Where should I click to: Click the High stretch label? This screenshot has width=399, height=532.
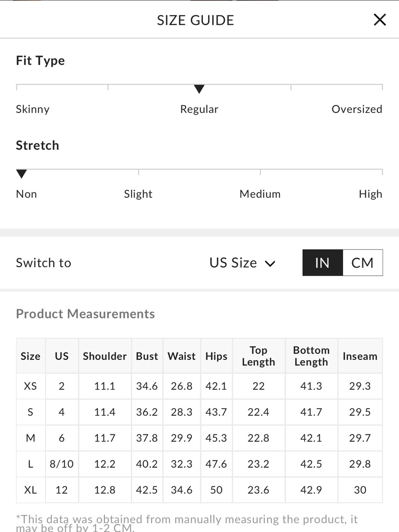coord(370,194)
